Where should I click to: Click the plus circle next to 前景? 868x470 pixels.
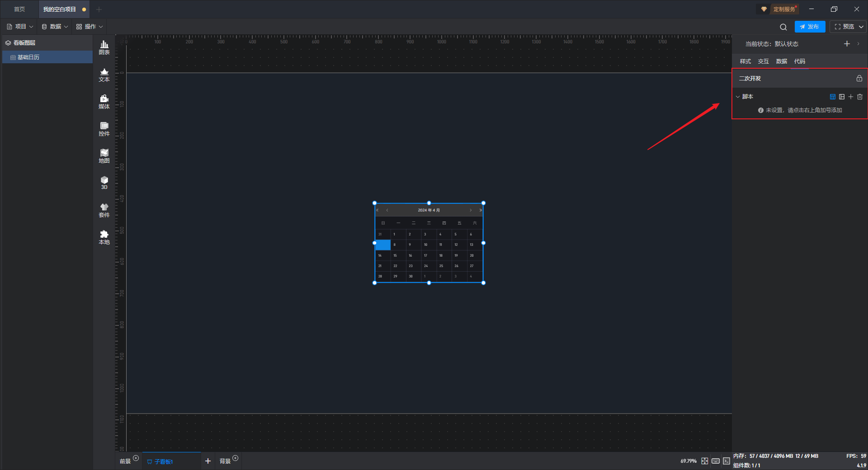(x=136, y=458)
